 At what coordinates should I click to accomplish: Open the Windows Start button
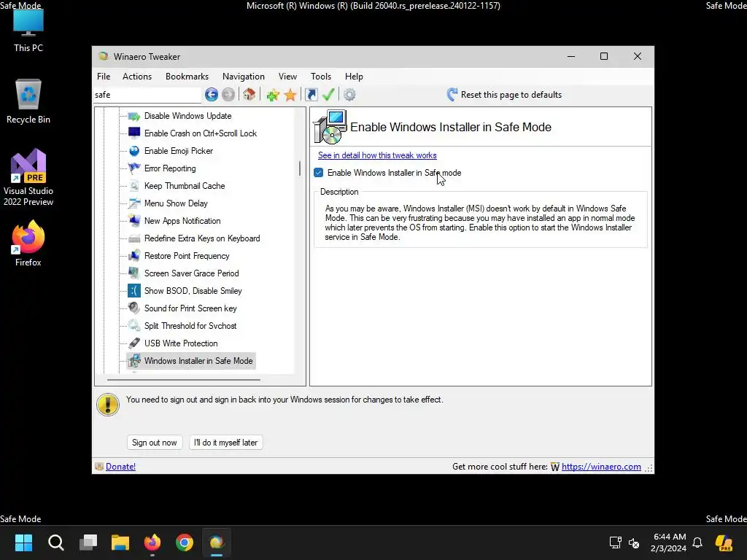pos(23,542)
